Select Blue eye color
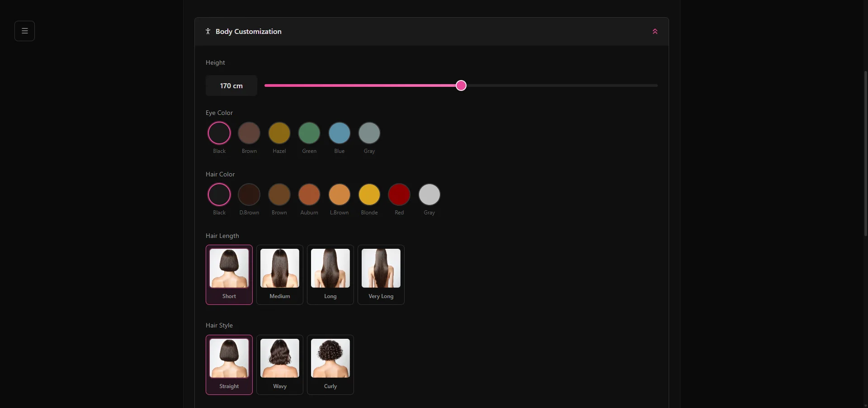 click(x=339, y=133)
